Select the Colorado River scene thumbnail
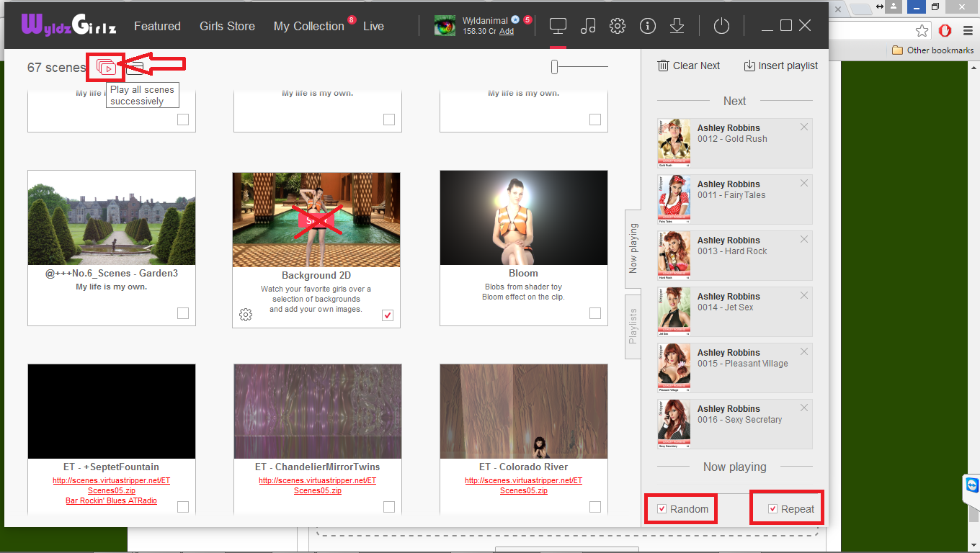 coord(524,411)
